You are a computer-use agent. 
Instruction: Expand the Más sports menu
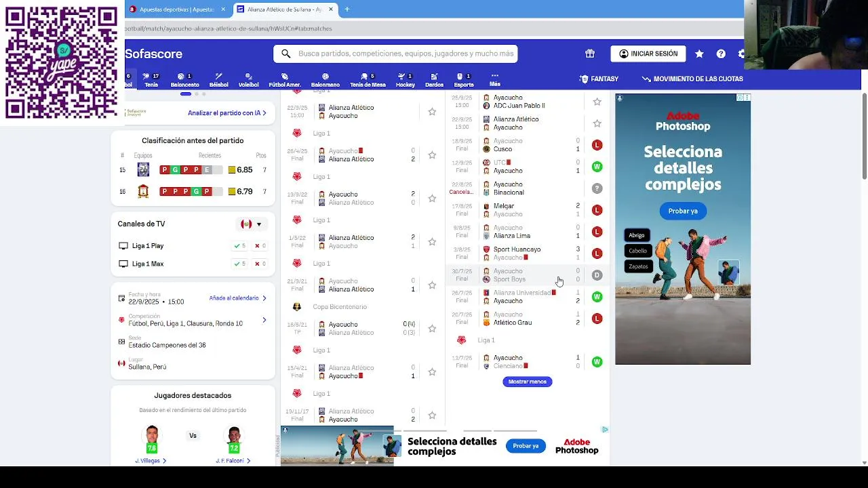tap(494, 80)
